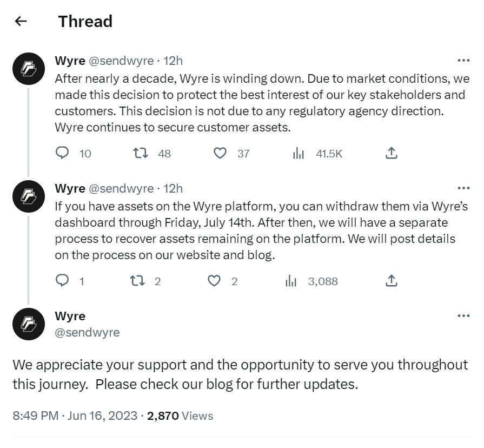The width and height of the screenshot is (484, 448).
Task: Click the 41.5K view count
Action: point(327,154)
